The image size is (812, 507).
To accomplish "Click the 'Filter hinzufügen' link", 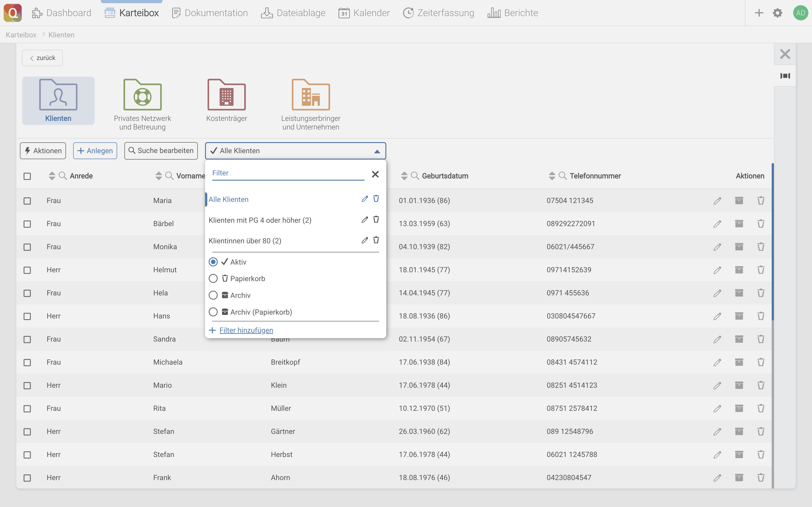I will click(x=246, y=330).
